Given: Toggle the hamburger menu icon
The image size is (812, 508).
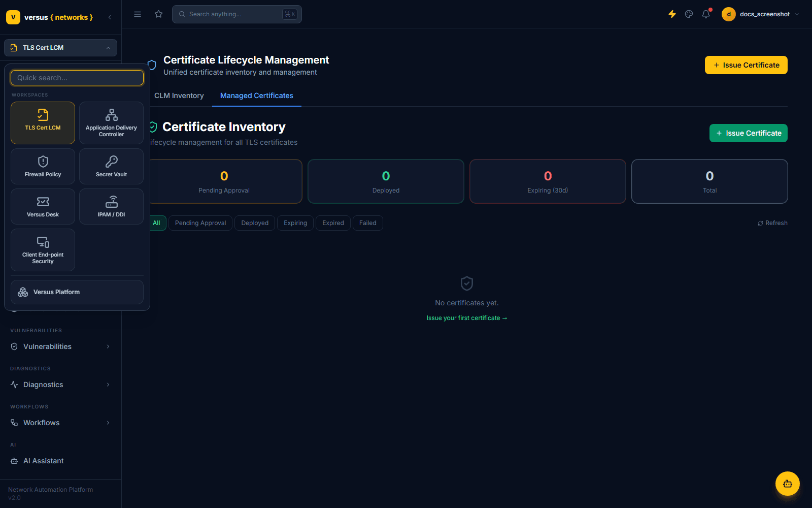Looking at the screenshot, I should point(138,14).
